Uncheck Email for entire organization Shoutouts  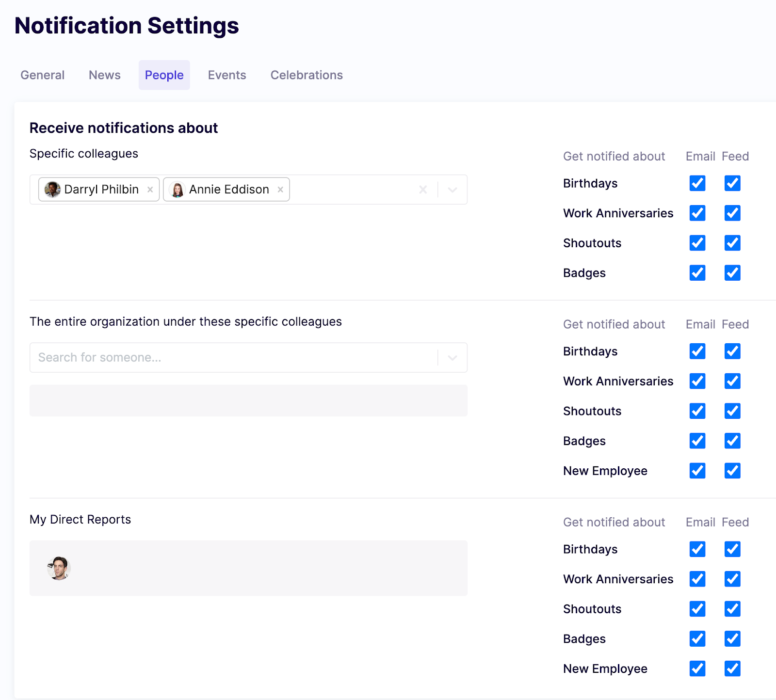coord(697,411)
